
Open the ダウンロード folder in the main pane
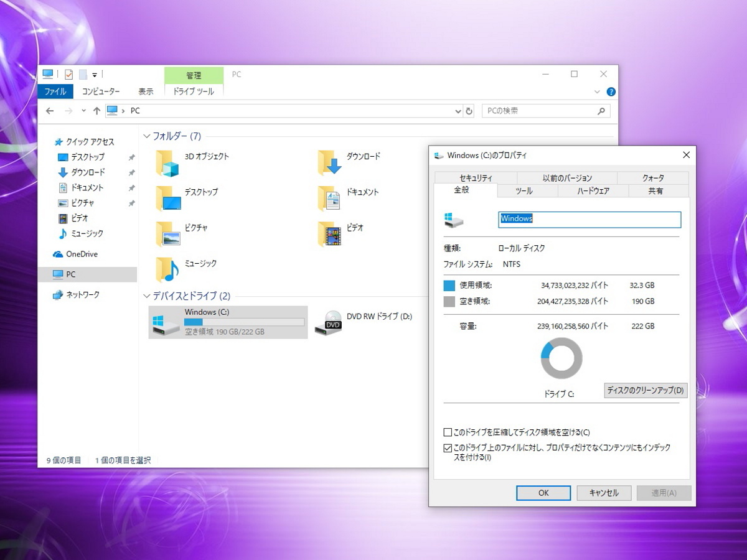pyautogui.click(x=329, y=163)
